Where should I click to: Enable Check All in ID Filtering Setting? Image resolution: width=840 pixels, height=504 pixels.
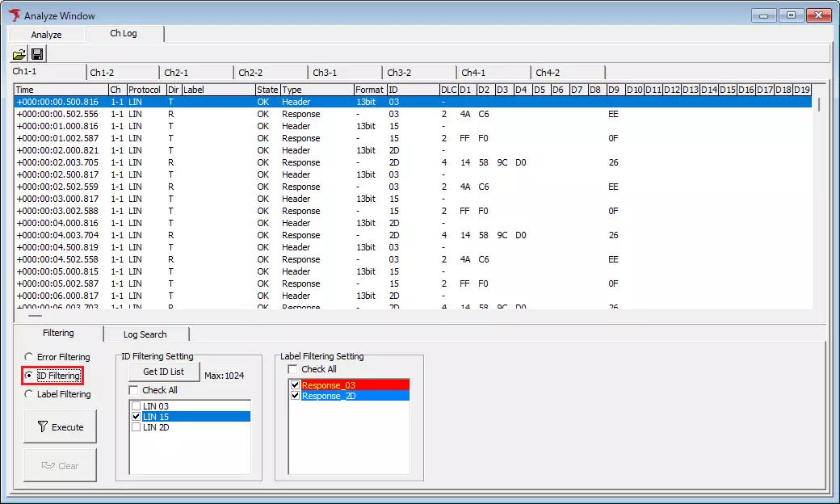(x=133, y=389)
